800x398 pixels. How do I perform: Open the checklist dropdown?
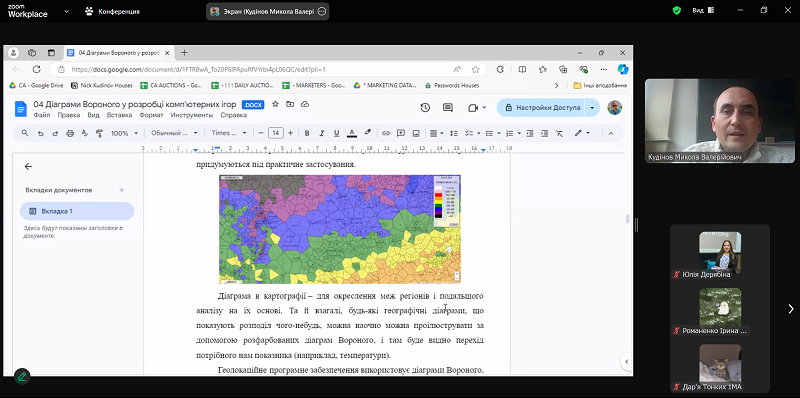(472, 133)
